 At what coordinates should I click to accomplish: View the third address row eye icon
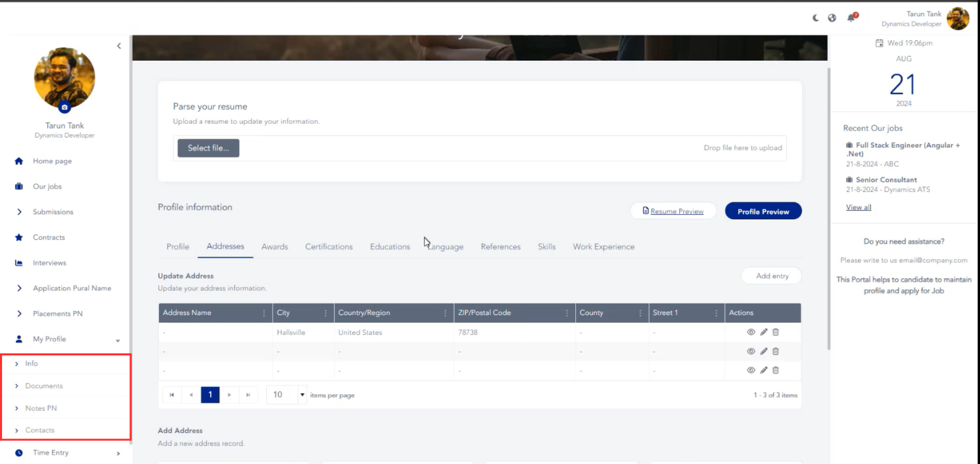point(751,370)
